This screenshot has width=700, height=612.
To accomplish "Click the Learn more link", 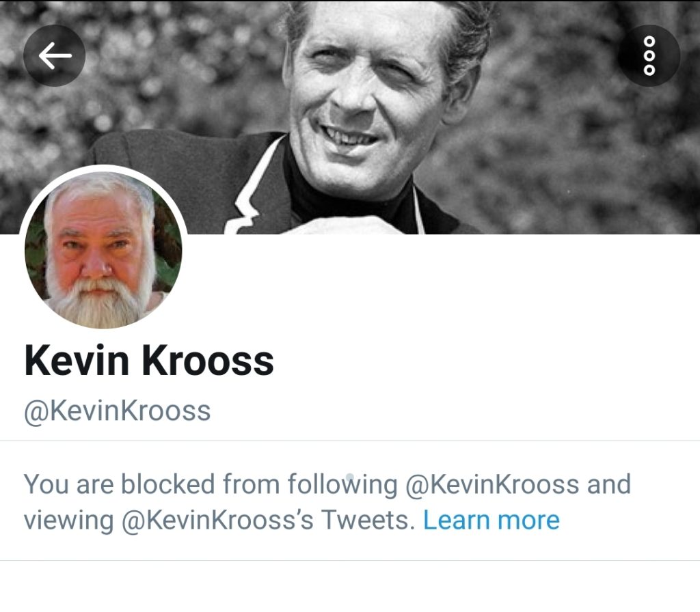I will coord(491,520).
